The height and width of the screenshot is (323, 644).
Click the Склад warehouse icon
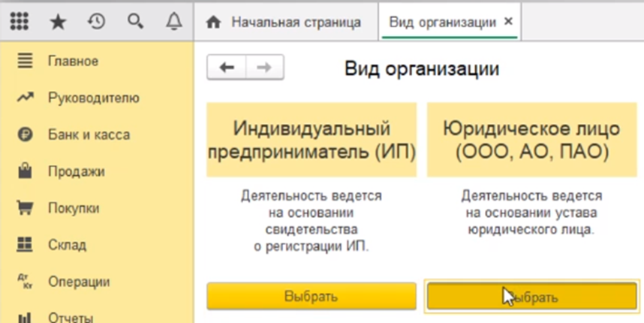tap(25, 245)
